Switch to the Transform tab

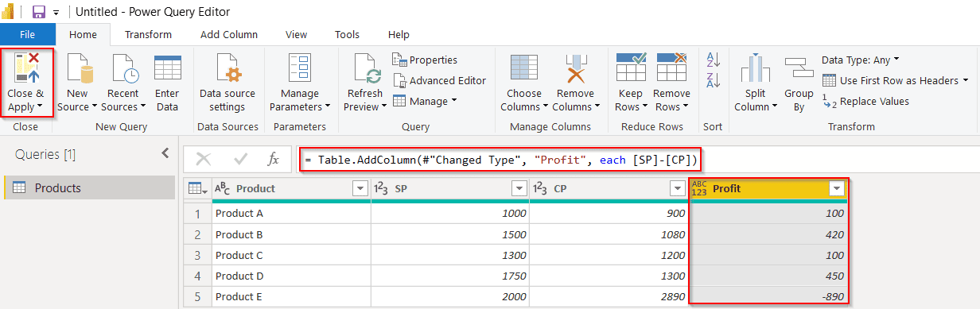pyautogui.click(x=149, y=34)
